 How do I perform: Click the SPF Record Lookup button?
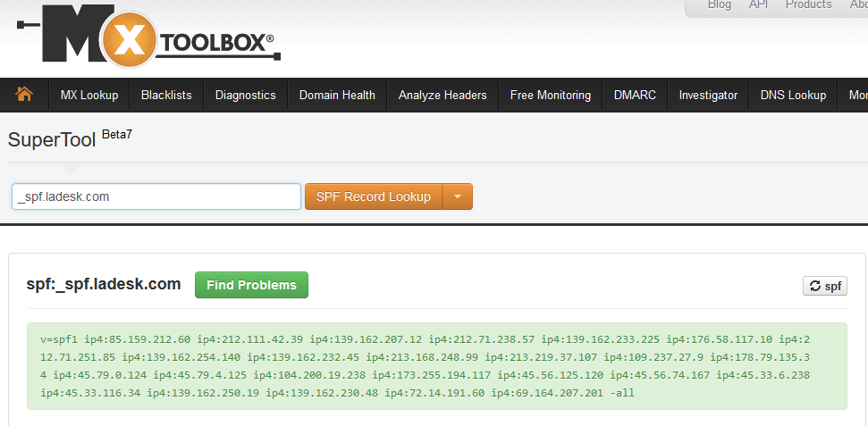click(374, 196)
